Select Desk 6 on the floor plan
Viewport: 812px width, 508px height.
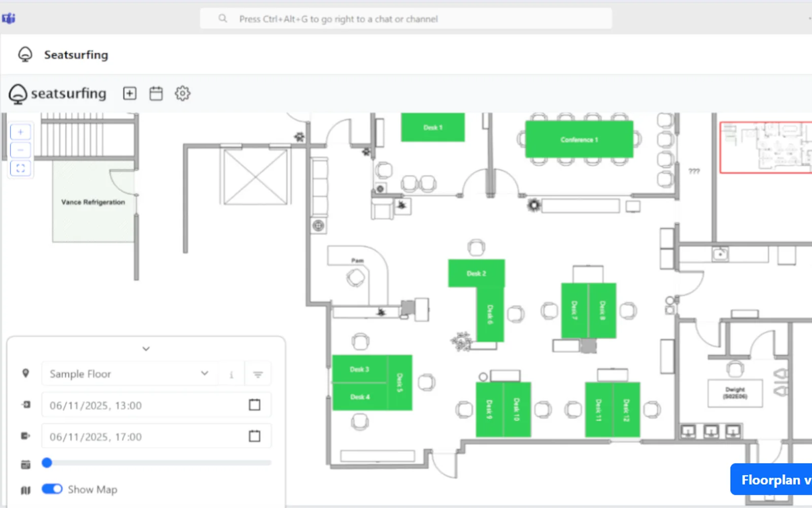point(490,314)
